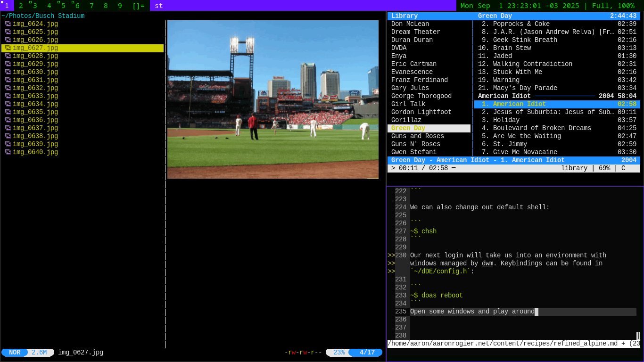Click the image icon beside img_0634.jpg
644x362 pixels.
point(8,104)
